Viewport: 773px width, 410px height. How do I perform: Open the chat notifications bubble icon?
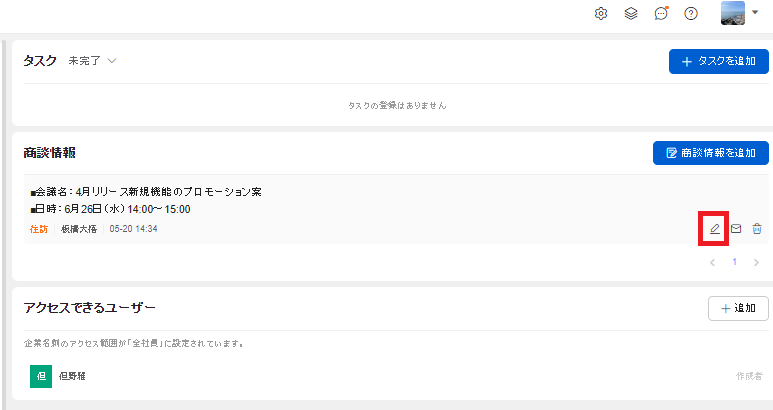click(661, 13)
